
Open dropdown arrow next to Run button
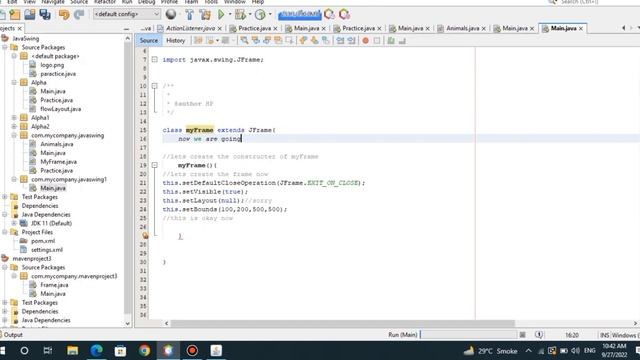[x=230, y=15]
